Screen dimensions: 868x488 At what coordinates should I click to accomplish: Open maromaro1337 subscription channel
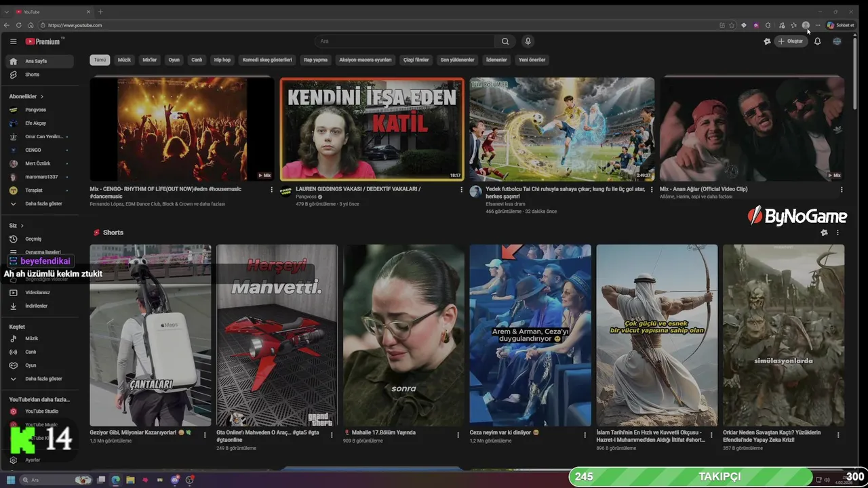click(41, 177)
